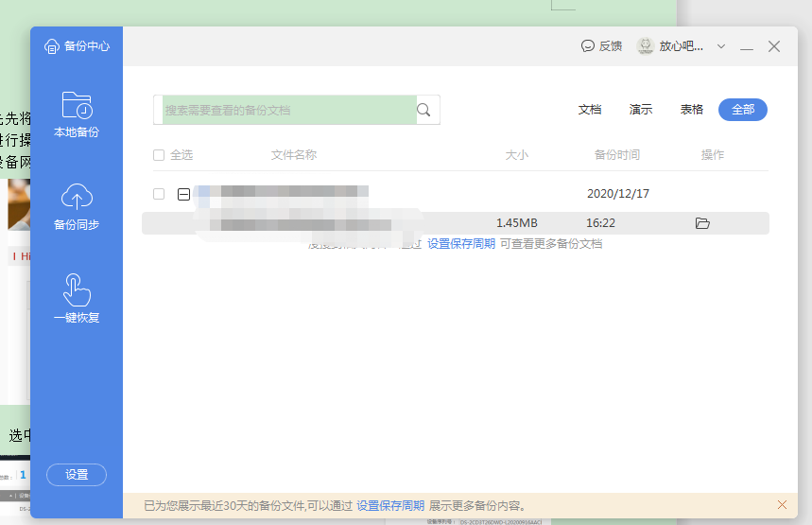Switch to the 演示 filter tab

[x=641, y=110]
